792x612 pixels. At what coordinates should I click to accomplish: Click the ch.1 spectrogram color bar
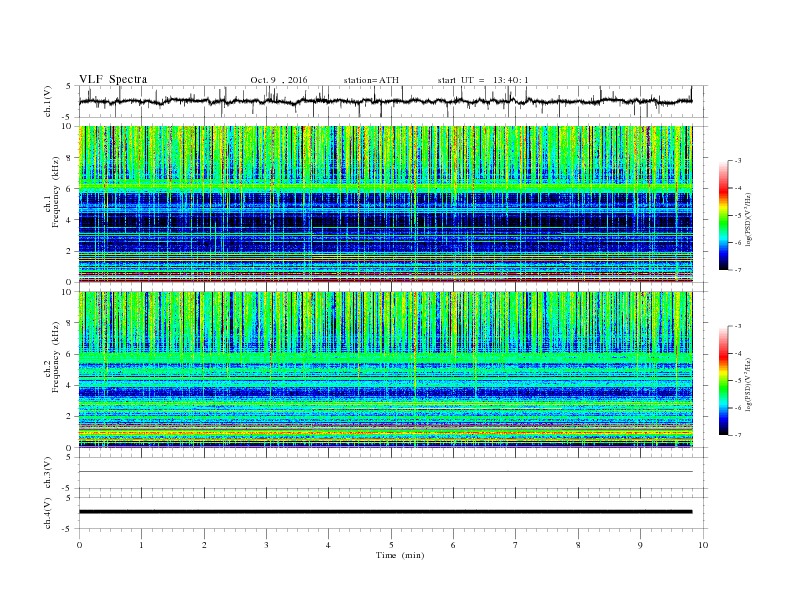pos(723,215)
